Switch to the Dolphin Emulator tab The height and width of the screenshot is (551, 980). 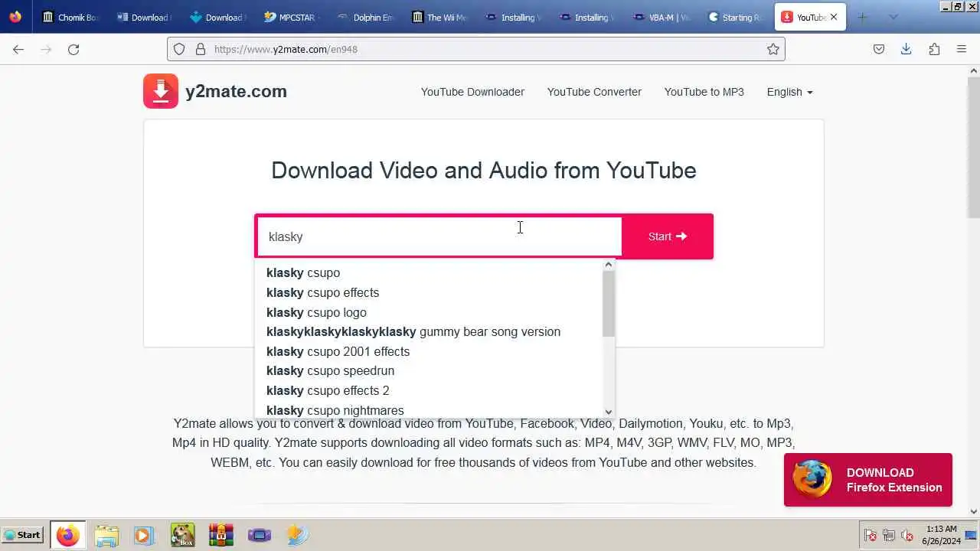(x=364, y=17)
